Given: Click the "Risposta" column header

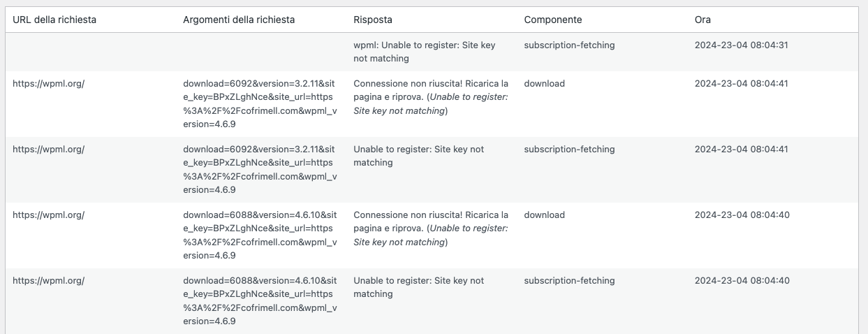Looking at the screenshot, I should [x=373, y=20].
